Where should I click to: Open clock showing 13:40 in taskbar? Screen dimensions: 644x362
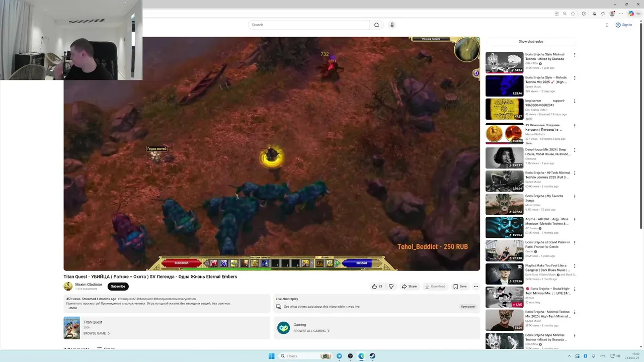(632, 356)
